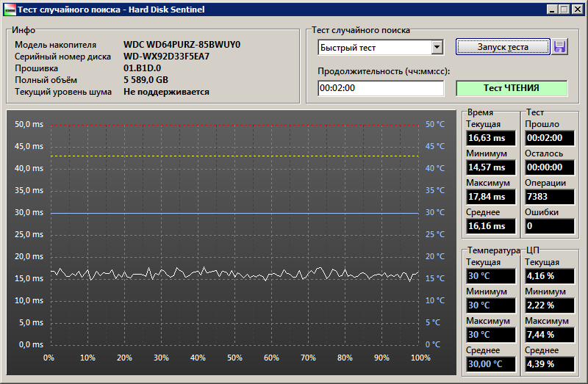Viewport: 588px width, 384px height.
Task: Click the blue 30 °C temperature line
Action: (234, 213)
